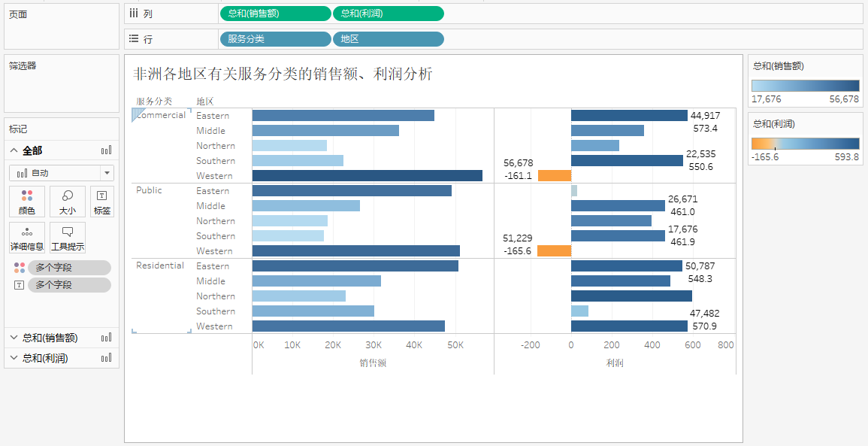Click the 标签 (Label) marks button
The width and height of the screenshot is (868, 446).
[x=102, y=202]
